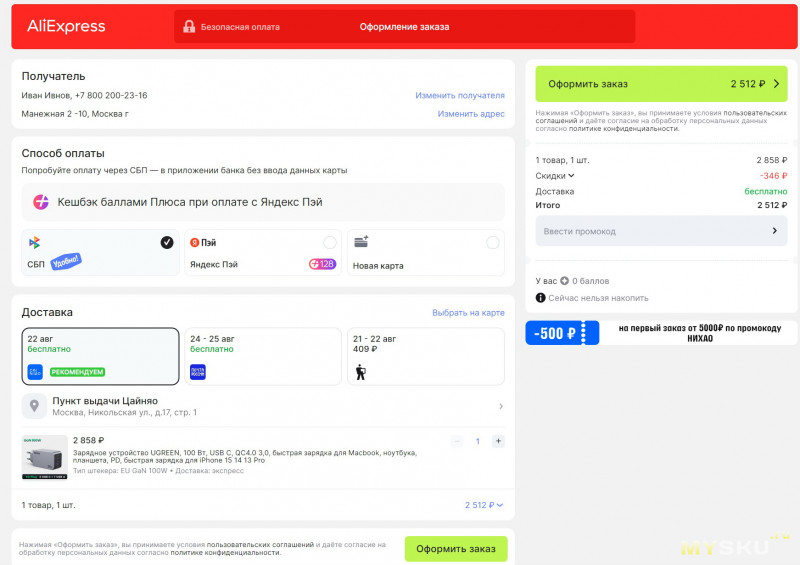The image size is (800, 565).
Task: Click the 'Удобно!' badge on SBP
Action: click(65, 262)
